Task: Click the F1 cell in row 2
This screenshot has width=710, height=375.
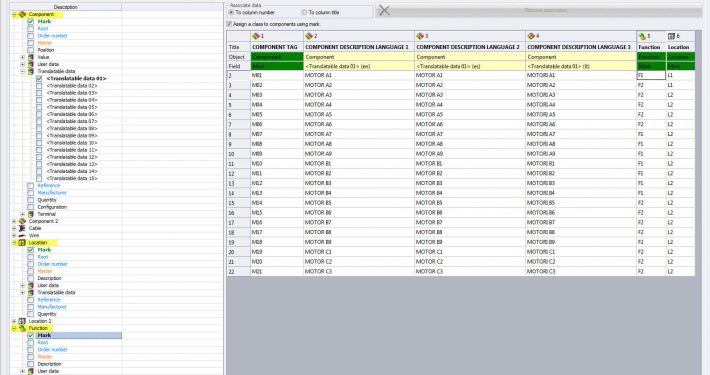Action: click(651, 75)
